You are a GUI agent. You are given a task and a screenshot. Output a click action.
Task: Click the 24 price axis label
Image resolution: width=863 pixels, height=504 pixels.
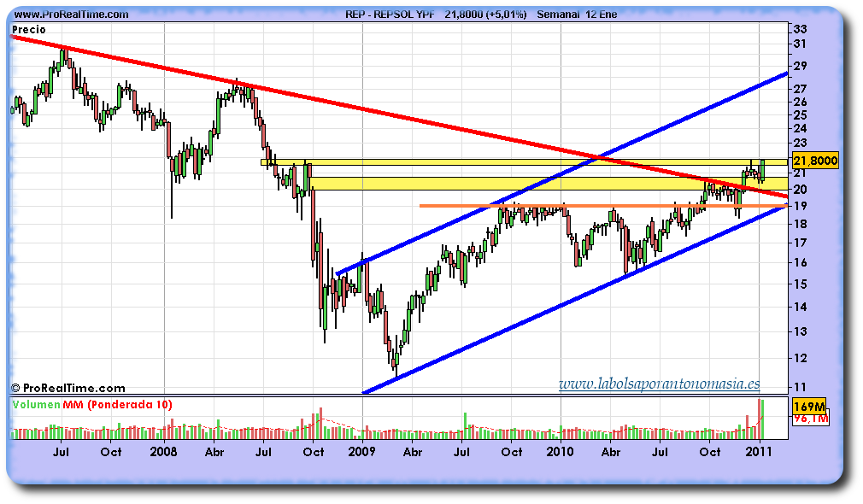pos(801,129)
